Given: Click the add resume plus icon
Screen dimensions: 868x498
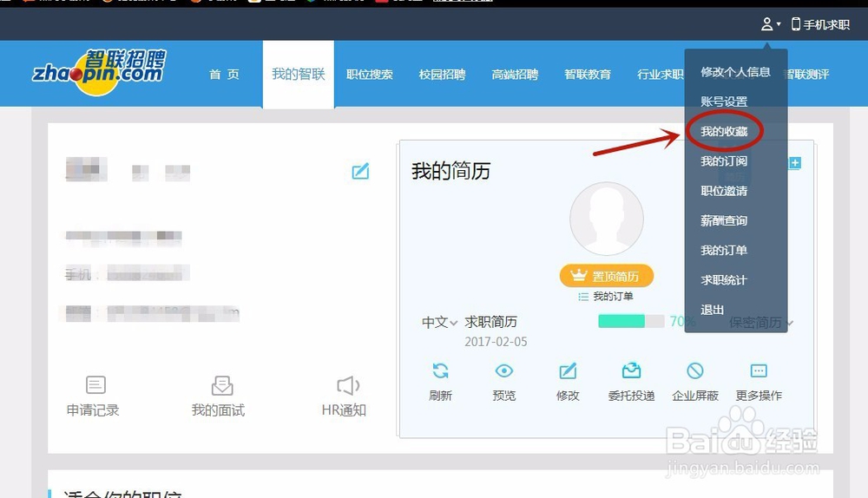Looking at the screenshot, I should pyautogui.click(x=795, y=163).
